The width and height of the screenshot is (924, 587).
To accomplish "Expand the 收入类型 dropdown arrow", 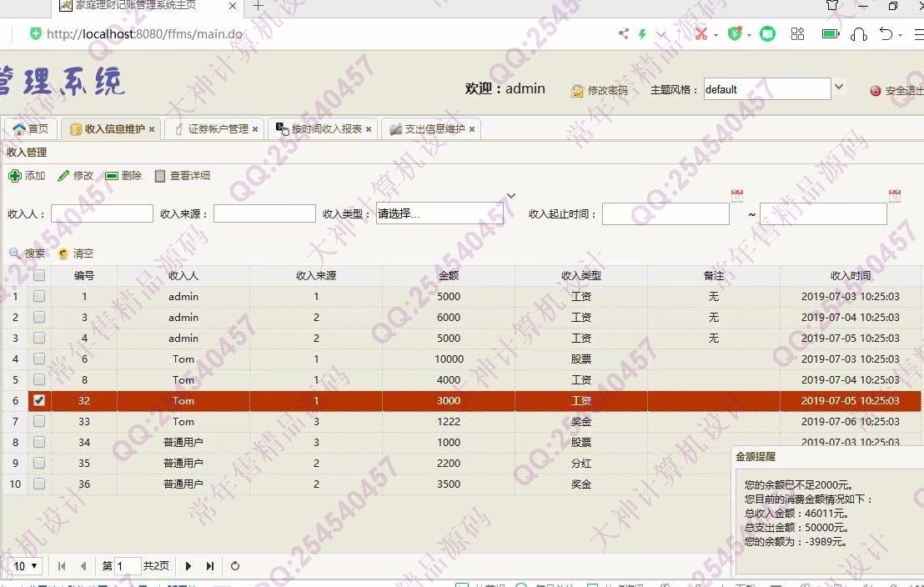I will (511, 196).
